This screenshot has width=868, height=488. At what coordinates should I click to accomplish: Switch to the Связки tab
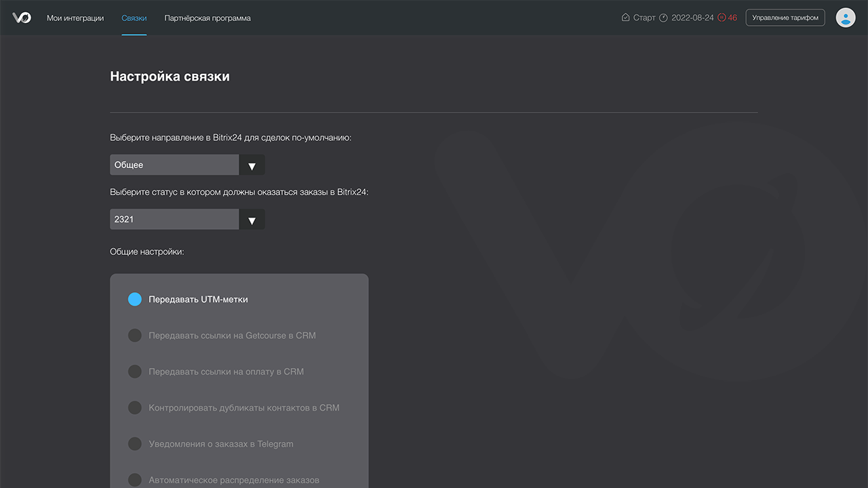click(x=134, y=18)
